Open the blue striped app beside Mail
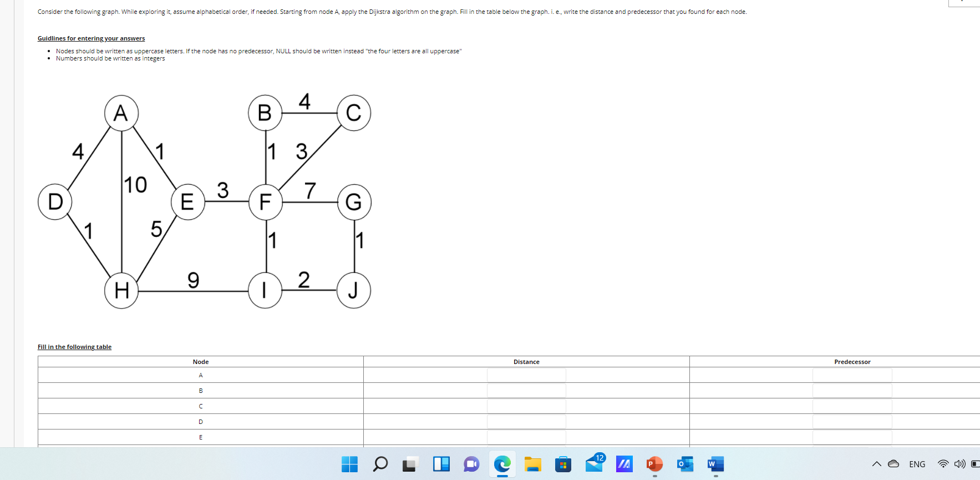980x480 pixels. point(624,464)
